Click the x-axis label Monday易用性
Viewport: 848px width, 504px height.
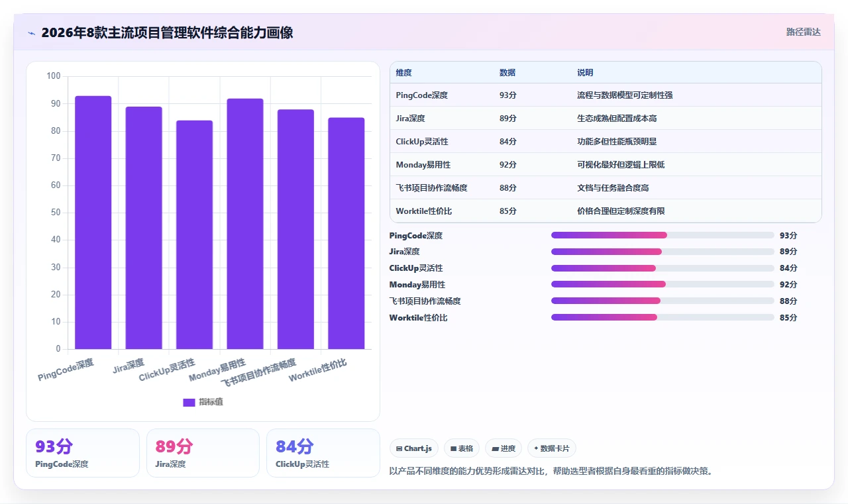pyautogui.click(x=217, y=370)
